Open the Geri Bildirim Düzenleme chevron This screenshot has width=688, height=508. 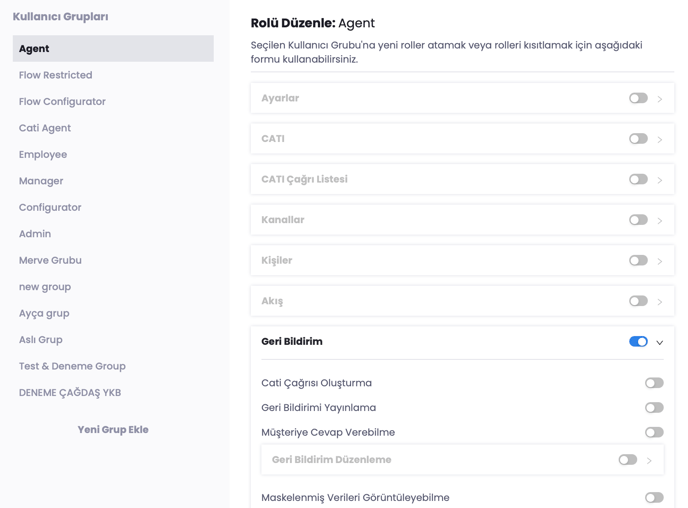pos(649,460)
